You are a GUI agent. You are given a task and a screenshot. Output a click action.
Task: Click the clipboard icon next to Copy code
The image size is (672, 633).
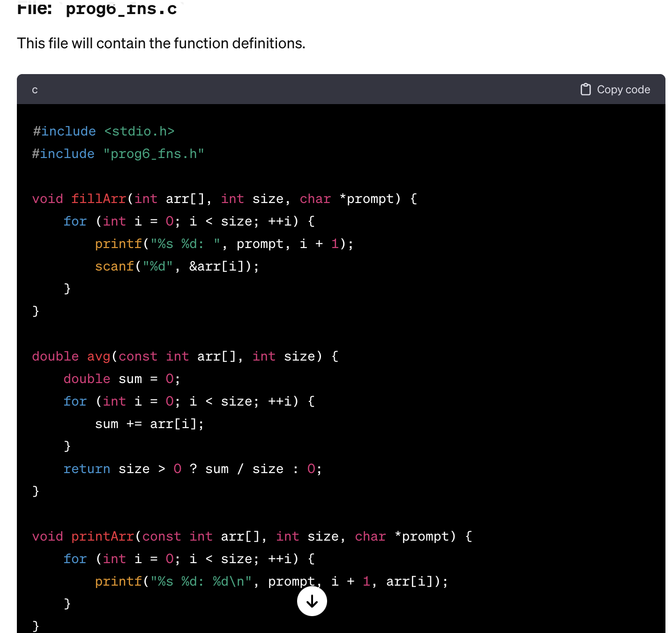tap(585, 89)
